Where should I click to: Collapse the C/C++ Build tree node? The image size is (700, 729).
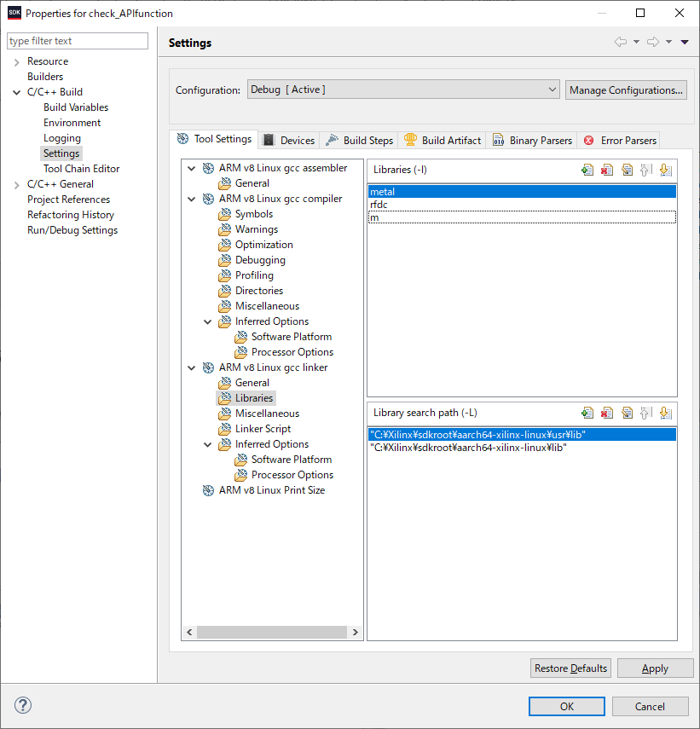[17, 93]
